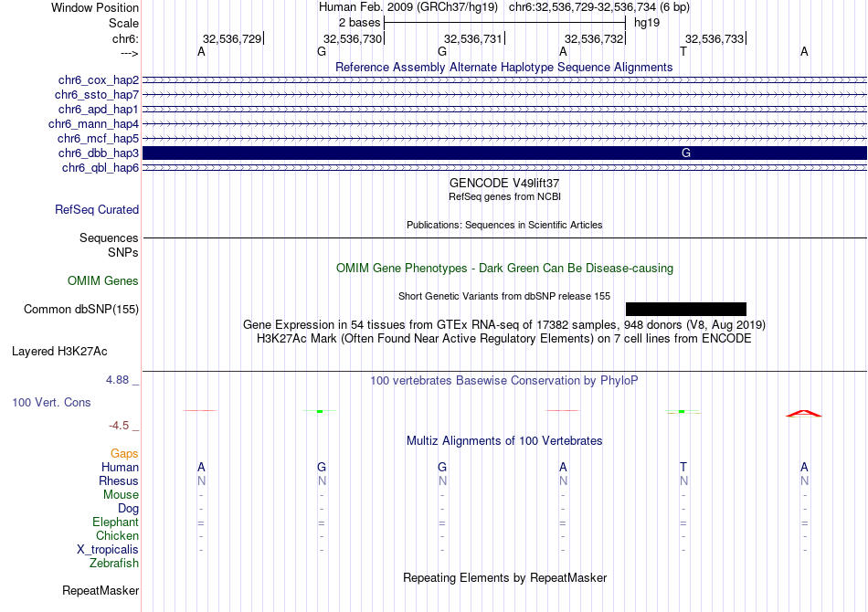Open 100 vertebrates Basewise Conservation by PhyloP title

(x=504, y=381)
